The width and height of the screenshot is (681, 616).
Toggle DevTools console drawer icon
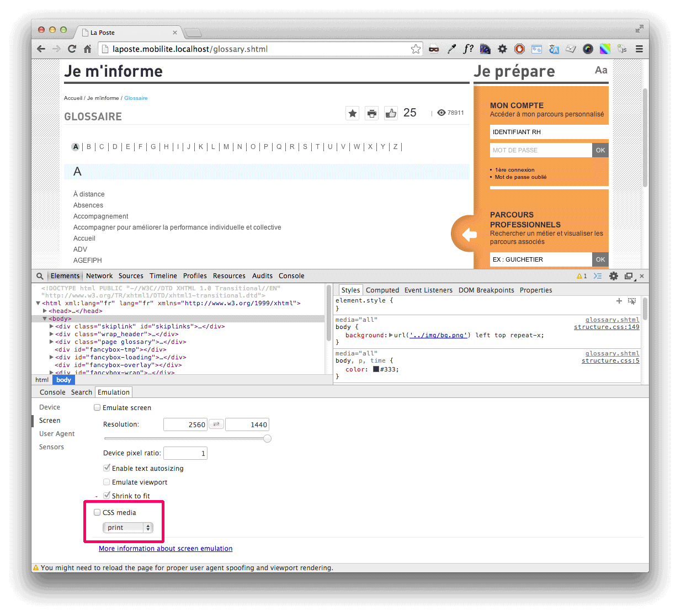(598, 276)
